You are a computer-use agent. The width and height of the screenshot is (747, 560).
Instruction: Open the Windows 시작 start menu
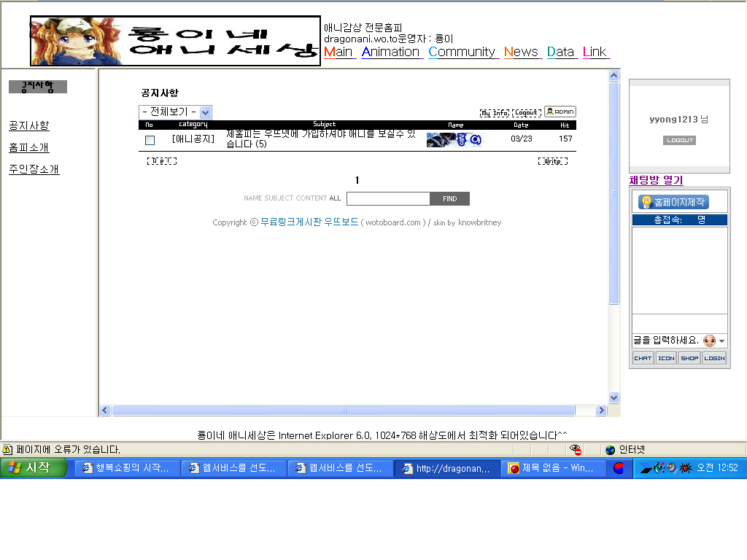click(34, 468)
